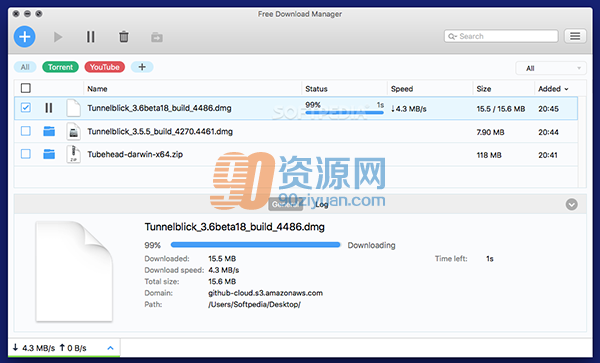Select the All tag filter
The height and width of the screenshot is (363, 600).
click(25, 67)
